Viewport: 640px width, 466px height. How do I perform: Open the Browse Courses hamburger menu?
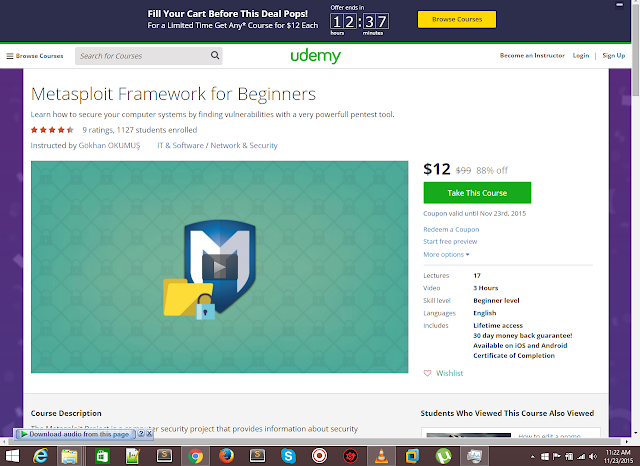[x=35, y=56]
